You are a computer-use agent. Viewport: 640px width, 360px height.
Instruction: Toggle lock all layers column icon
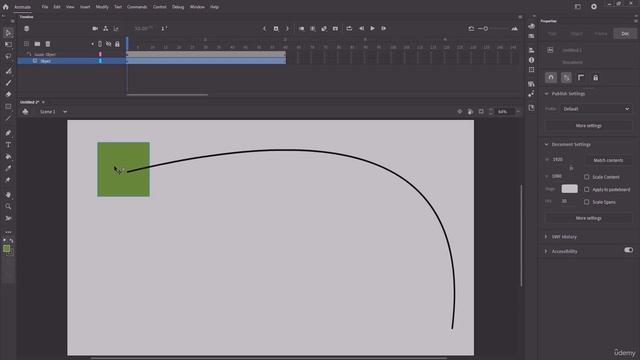coord(117,44)
